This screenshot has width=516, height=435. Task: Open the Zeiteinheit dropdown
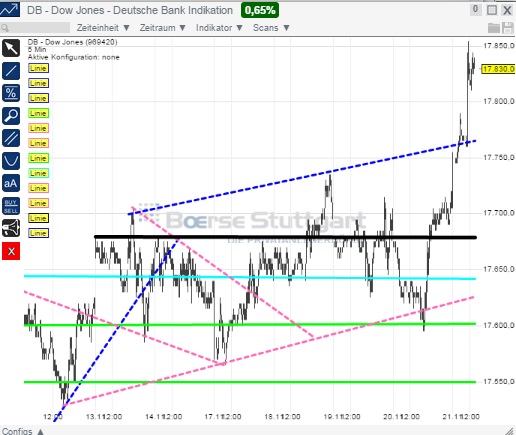[x=103, y=28]
